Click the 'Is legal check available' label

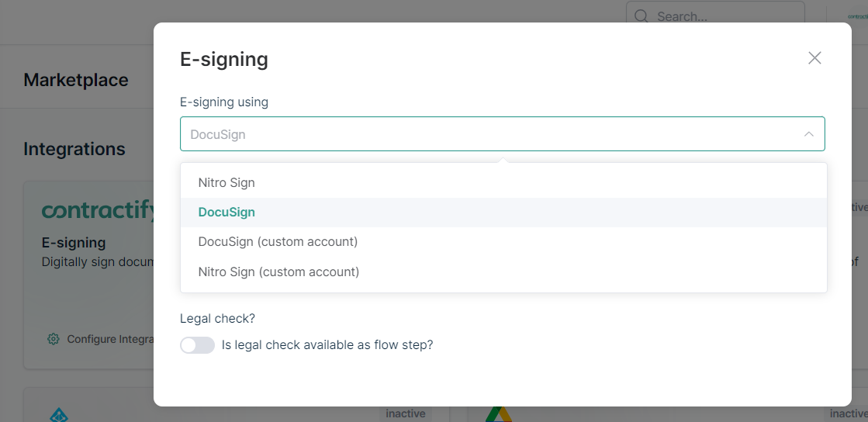(x=327, y=345)
